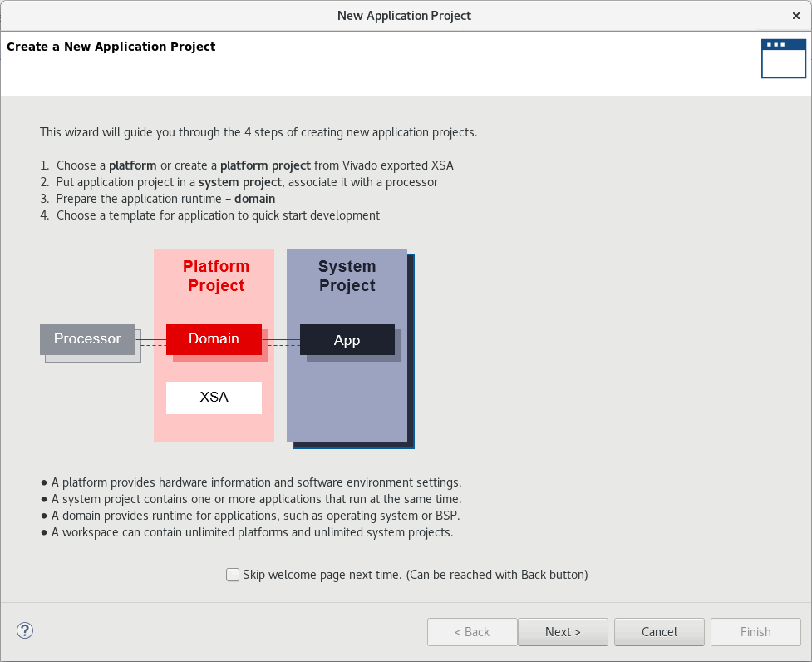Click the Platform Project heading in diagram

tap(216, 276)
